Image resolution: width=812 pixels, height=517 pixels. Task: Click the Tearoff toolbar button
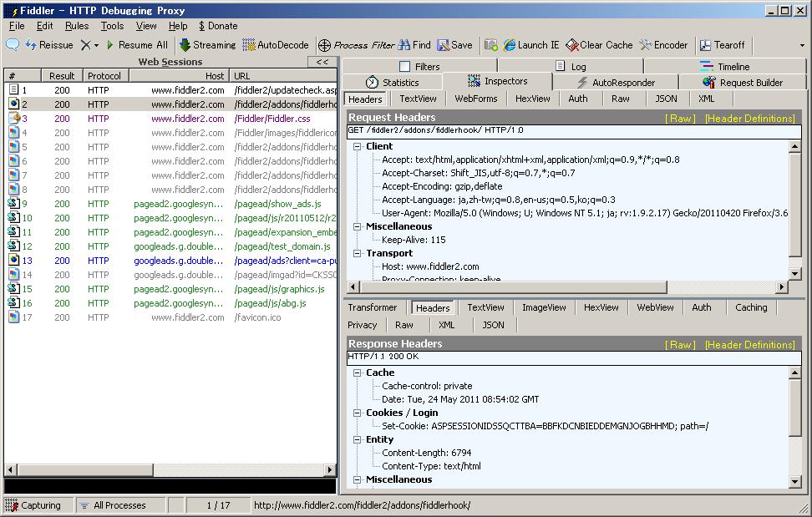pyautogui.click(x=722, y=45)
